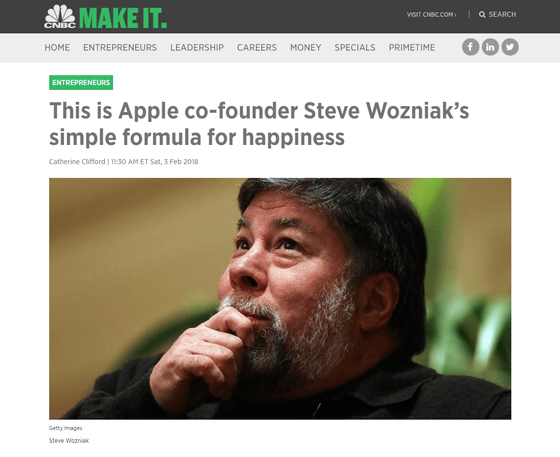Click the SEARCH label

pyautogui.click(x=502, y=15)
